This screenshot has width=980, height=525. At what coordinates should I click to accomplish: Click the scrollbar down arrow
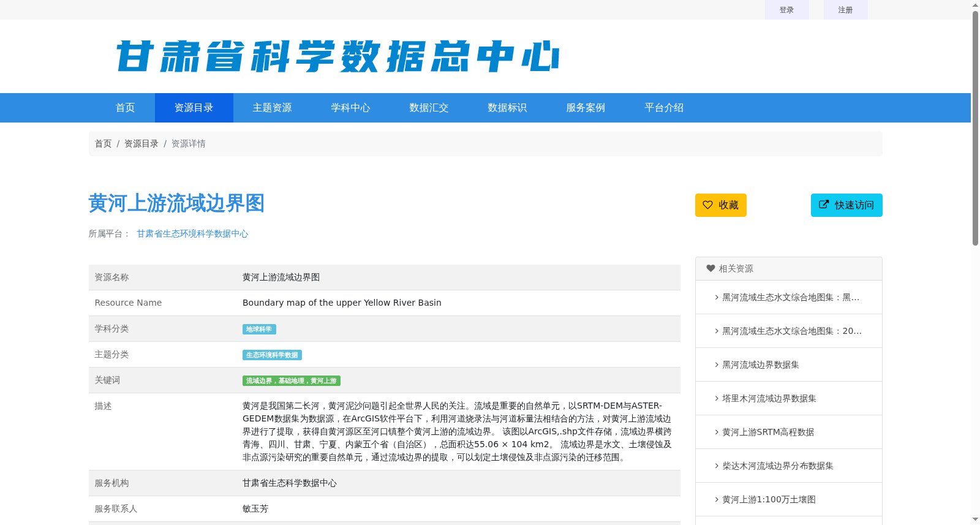pyautogui.click(x=975, y=519)
